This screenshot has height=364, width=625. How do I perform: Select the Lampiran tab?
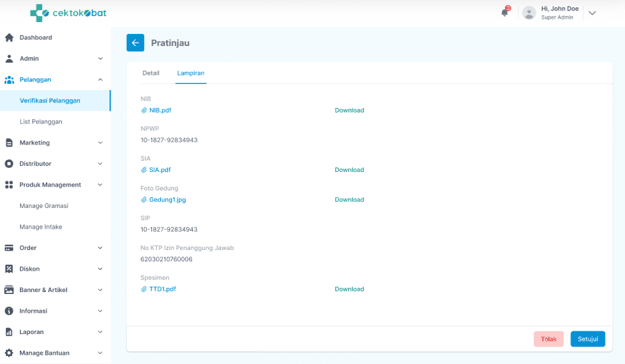[191, 73]
